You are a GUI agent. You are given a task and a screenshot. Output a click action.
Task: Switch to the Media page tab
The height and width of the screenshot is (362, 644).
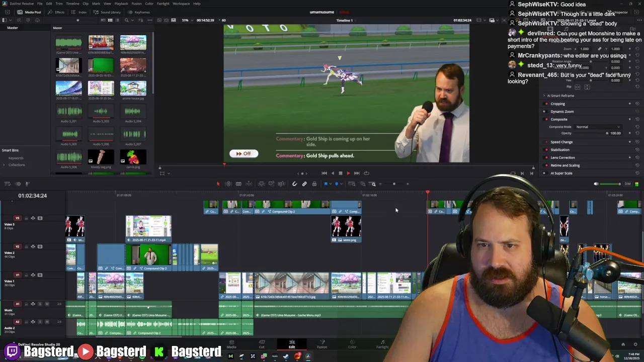point(231,344)
